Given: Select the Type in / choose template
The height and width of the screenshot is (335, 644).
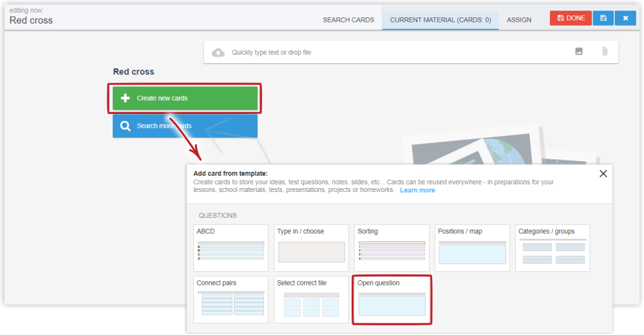Looking at the screenshot, I should (x=311, y=248).
